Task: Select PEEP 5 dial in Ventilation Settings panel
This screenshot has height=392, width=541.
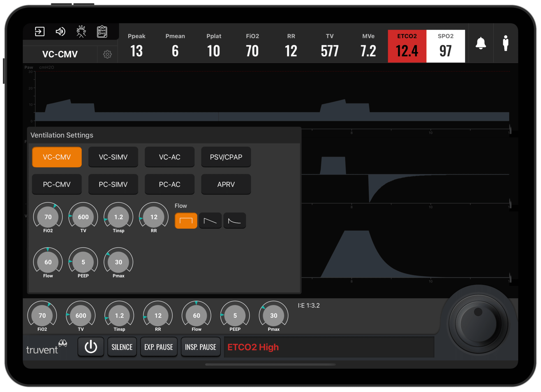Action: 83,262
